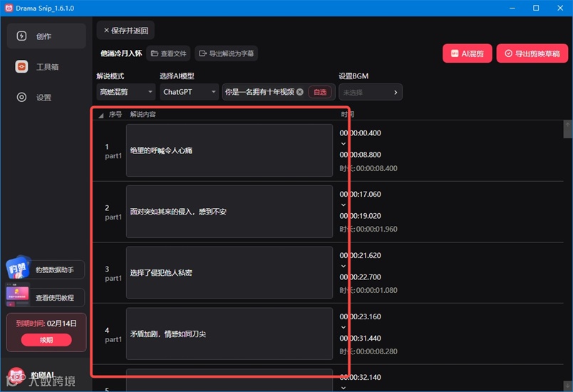
Task: Click the 自选 prompt button
Action: (x=320, y=92)
